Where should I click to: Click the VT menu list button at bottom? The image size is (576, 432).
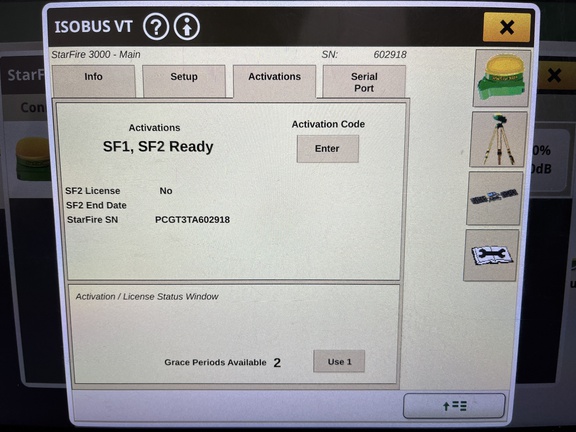[454, 406]
